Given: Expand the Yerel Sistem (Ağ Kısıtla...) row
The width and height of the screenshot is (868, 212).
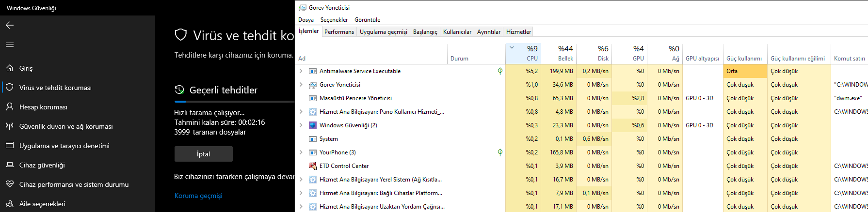Looking at the screenshot, I should click(301, 180).
